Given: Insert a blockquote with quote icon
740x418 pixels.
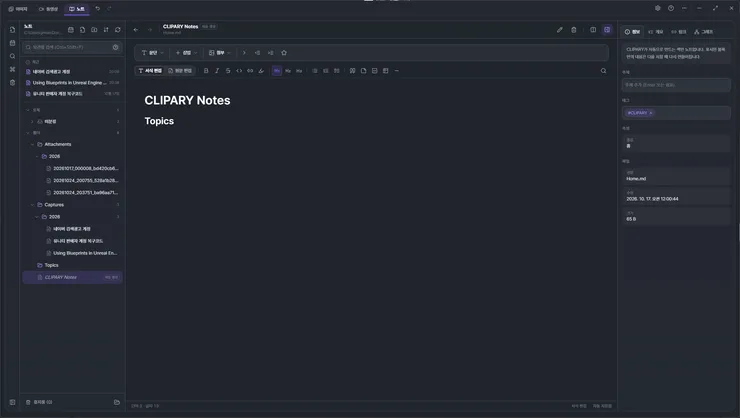Looking at the screenshot, I should click(x=353, y=71).
